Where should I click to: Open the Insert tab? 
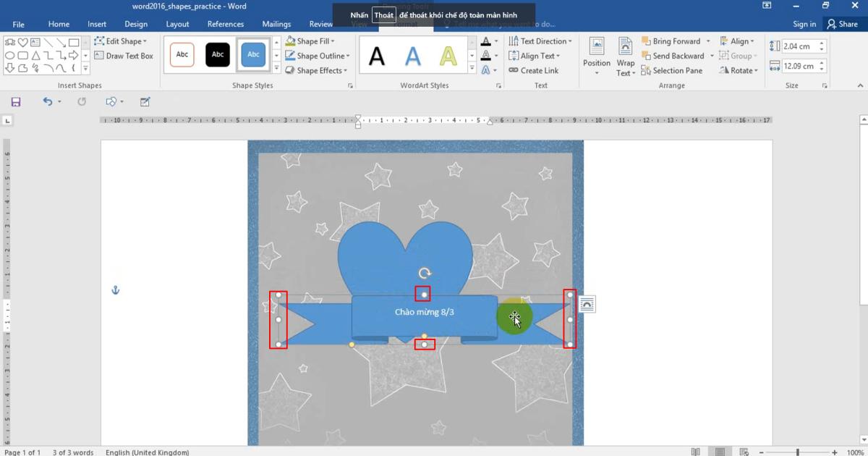(97, 24)
